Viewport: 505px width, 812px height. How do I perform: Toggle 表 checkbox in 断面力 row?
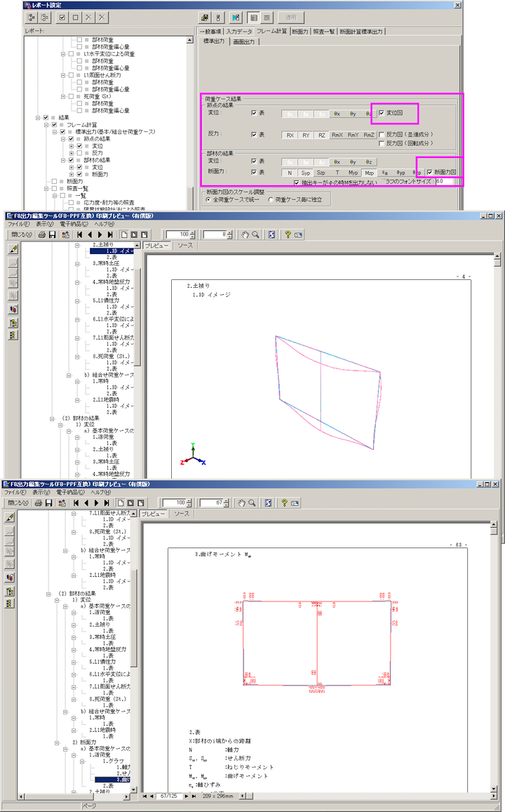tap(254, 173)
